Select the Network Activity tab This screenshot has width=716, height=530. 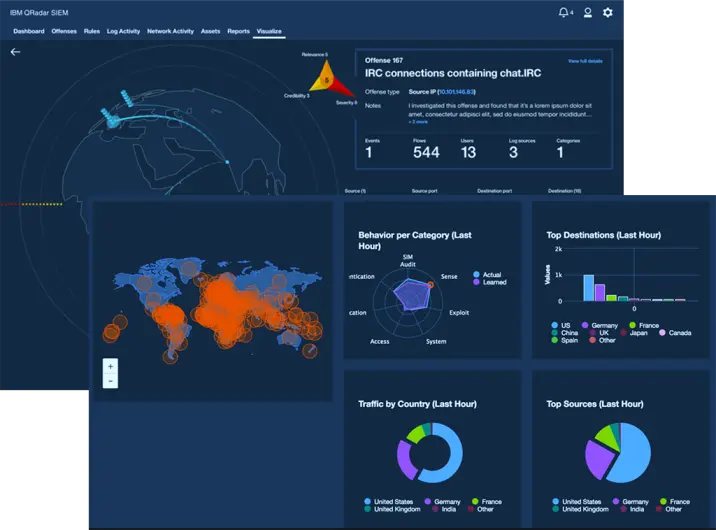(x=170, y=31)
